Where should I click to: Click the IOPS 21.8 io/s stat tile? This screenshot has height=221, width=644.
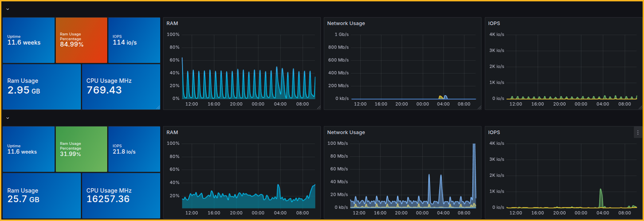pos(134,149)
